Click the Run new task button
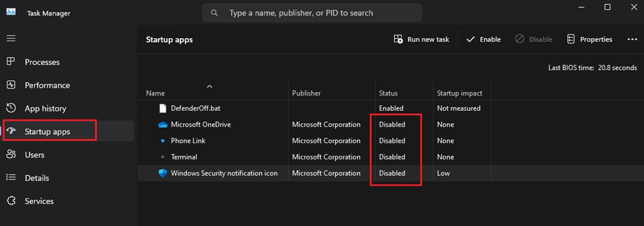Screen dimensions: 644x226 (421, 39)
